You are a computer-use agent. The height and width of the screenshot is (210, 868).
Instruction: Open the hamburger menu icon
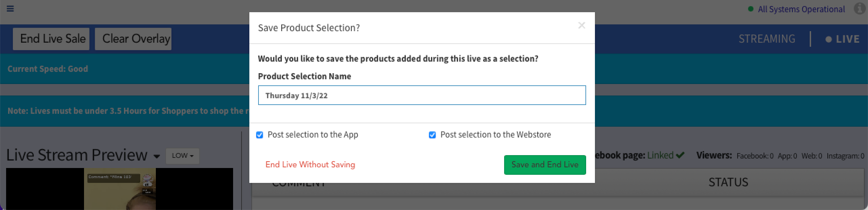pyautogui.click(x=10, y=8)
